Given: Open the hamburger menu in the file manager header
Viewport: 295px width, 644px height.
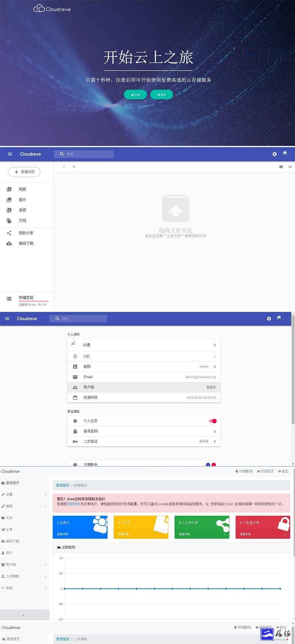Looking at the screenshot, I should pyautogui.click(x=10, y=154).
